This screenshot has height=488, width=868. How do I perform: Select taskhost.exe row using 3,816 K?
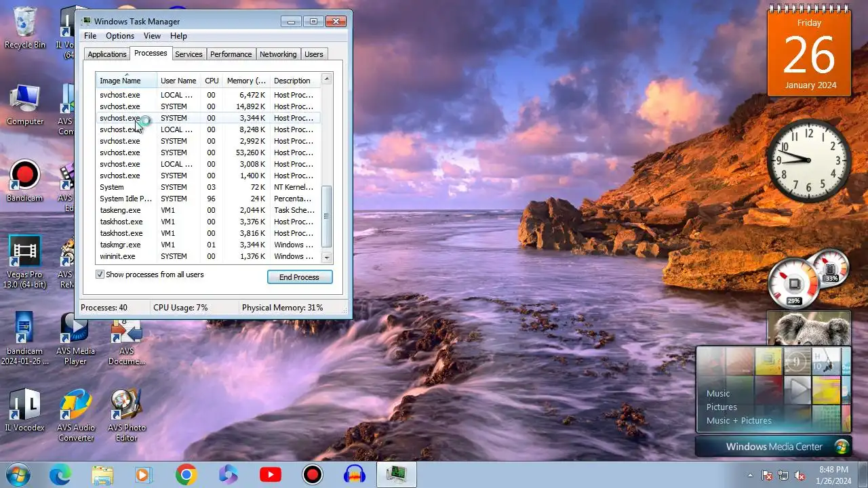208,233
